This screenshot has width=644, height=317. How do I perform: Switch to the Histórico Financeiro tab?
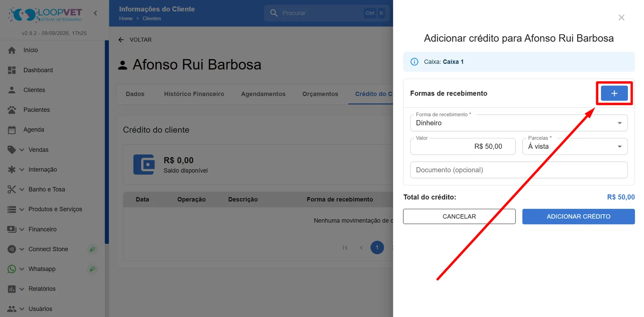pos(194,94)
